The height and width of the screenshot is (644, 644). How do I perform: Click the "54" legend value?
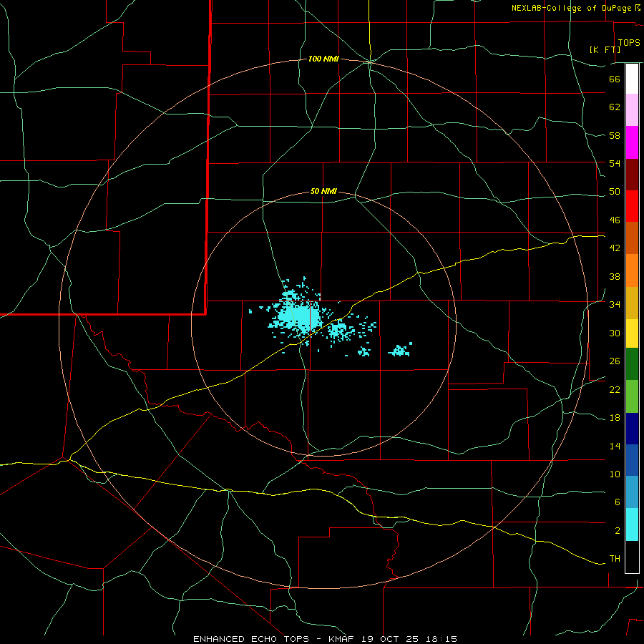tap(615, 163)
